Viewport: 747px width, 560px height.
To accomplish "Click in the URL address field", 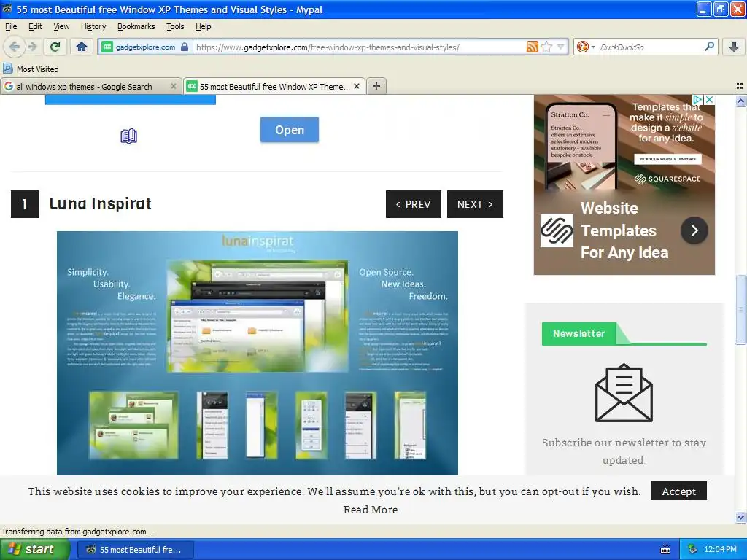I will (360, 47).
